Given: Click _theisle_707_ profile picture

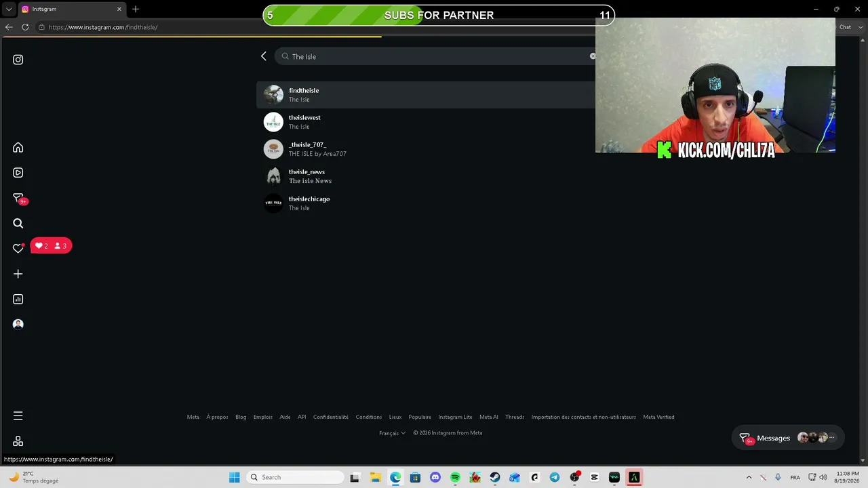Looking at the screenshot, I should (x=273, y=149).
